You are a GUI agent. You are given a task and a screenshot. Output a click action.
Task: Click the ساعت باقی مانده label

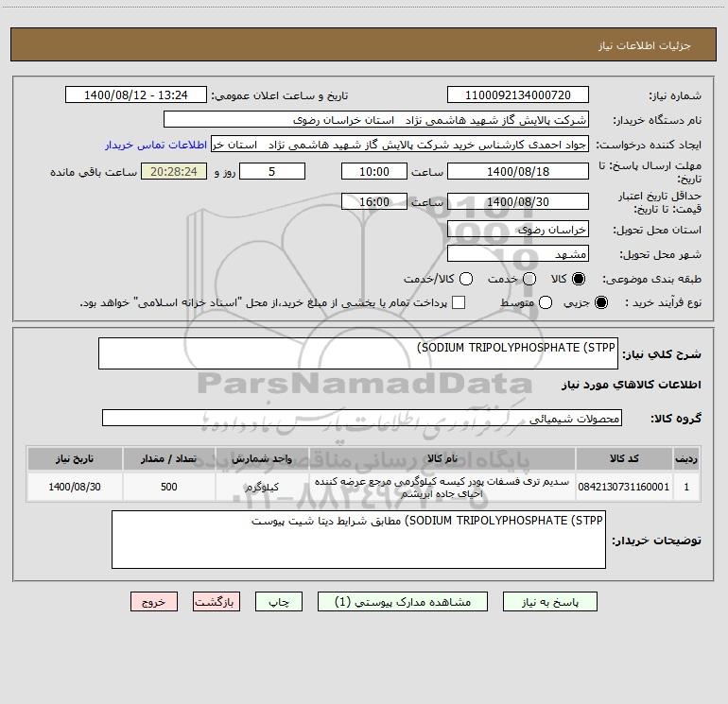pos(94,172)
